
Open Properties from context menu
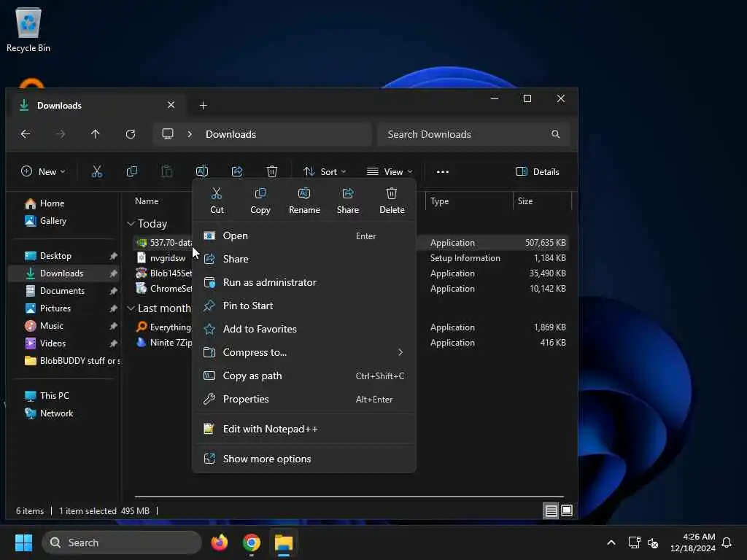[x=304, y=399]
